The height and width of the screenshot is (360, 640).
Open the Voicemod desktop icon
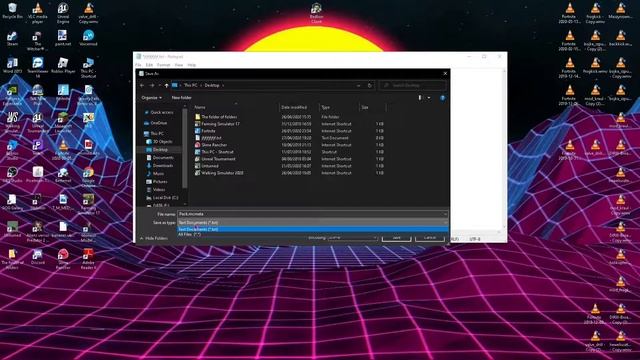tap(88, 38)
